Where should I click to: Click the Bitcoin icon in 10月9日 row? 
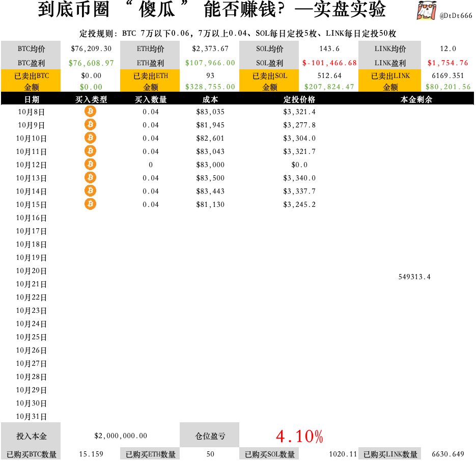tap(90, 124)
